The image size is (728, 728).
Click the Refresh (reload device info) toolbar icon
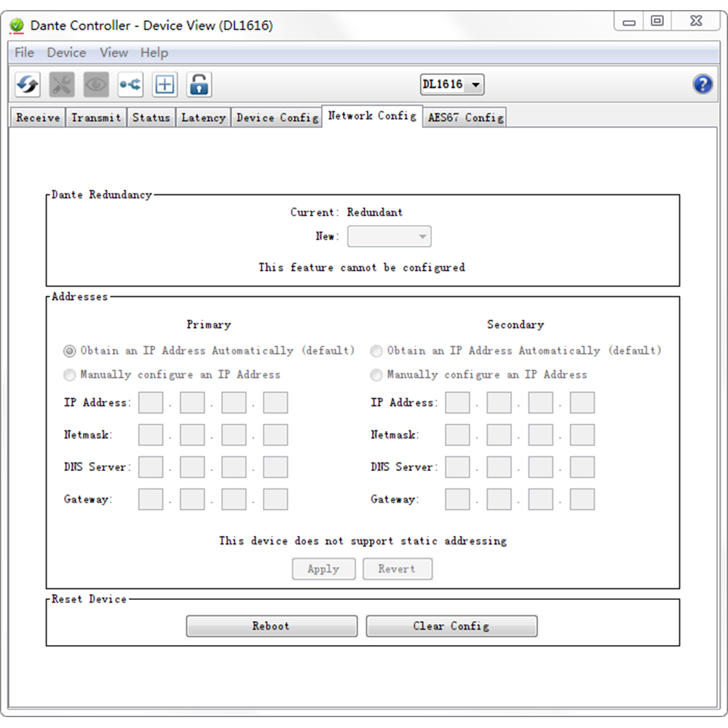28,84
